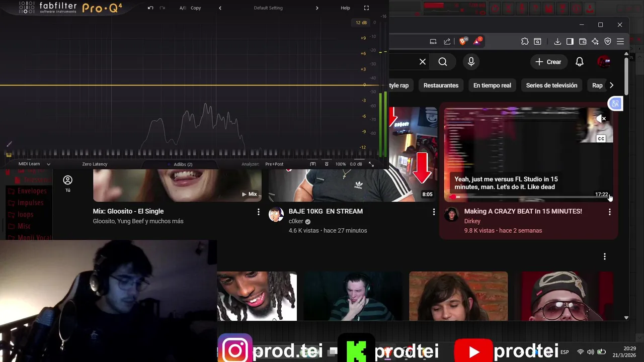
Task: Click the find-in-page toolbar icon
Action: (537, 42)
